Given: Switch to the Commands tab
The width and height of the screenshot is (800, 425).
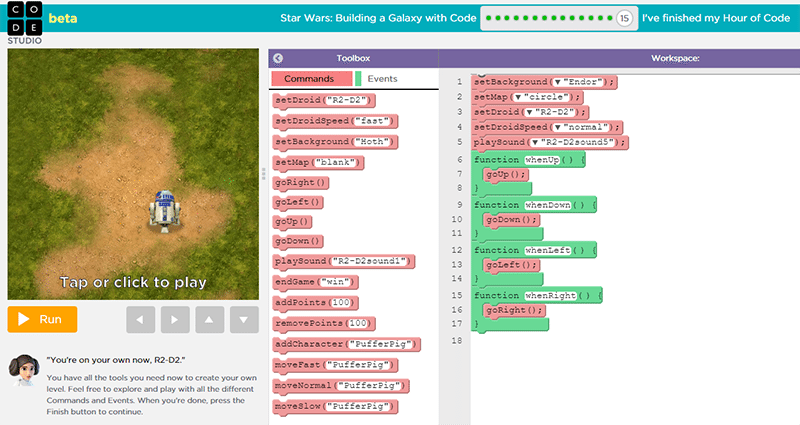Looking at the screenshot, I should (x=312, y=79).
